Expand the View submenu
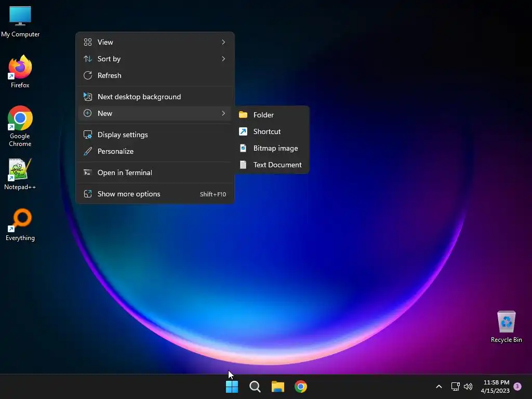Image resolution: width=532 pixels, height=399 pixels. pyautogui.click(x=155, y=42)
